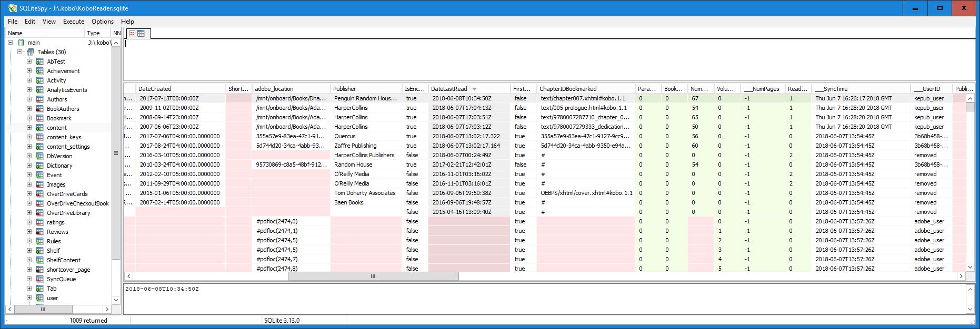The width and height of the screenshot is (980, 329).
Task: Click the Dictionary table icon
Action: click(39, 166)
